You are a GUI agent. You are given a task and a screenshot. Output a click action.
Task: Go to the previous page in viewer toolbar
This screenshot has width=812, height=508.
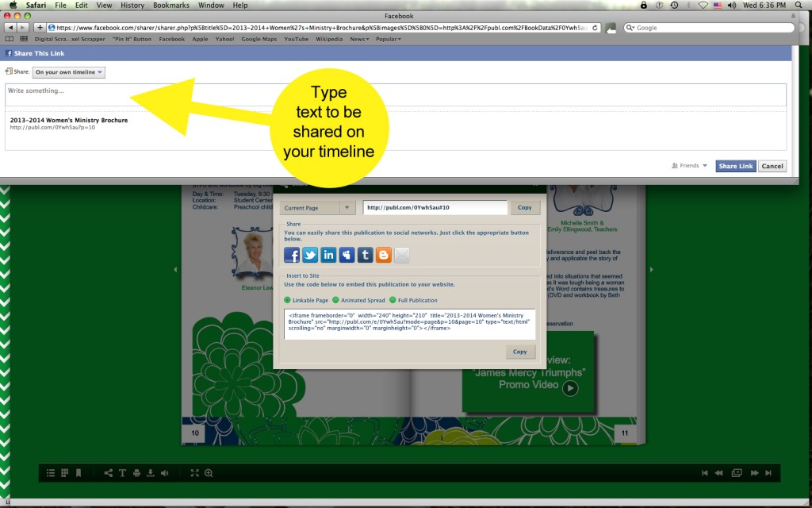click(718, 473)
